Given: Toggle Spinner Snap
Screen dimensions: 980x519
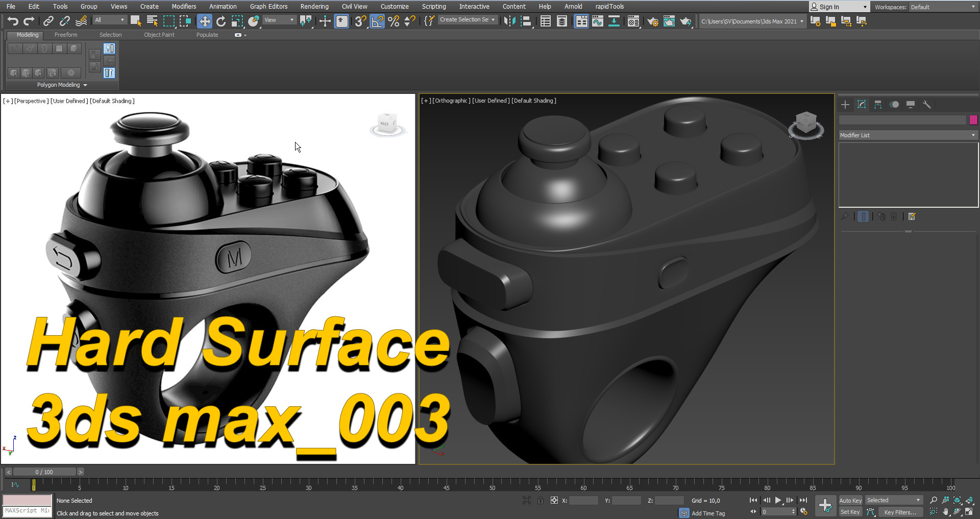Looking at the screenshot, I should [410, 21].
